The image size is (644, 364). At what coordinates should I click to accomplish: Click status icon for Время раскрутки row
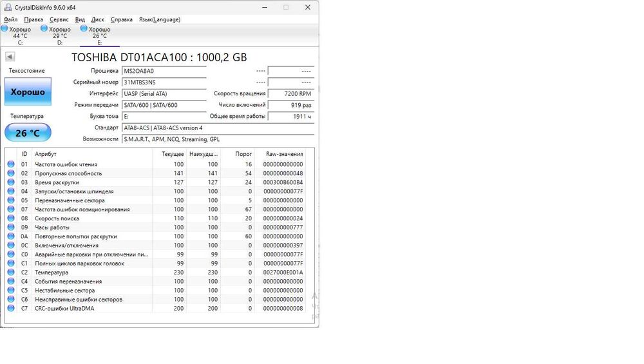pyautogui.click(x=11, y=182)
